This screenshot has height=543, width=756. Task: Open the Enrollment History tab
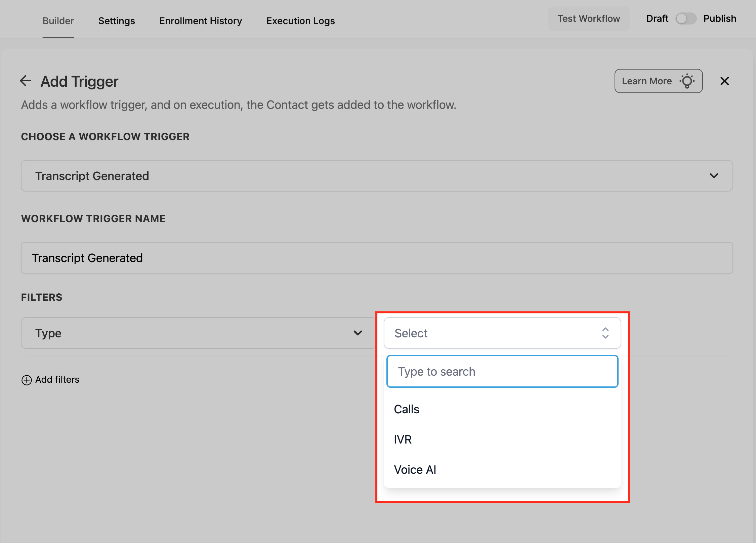(201, 21)
